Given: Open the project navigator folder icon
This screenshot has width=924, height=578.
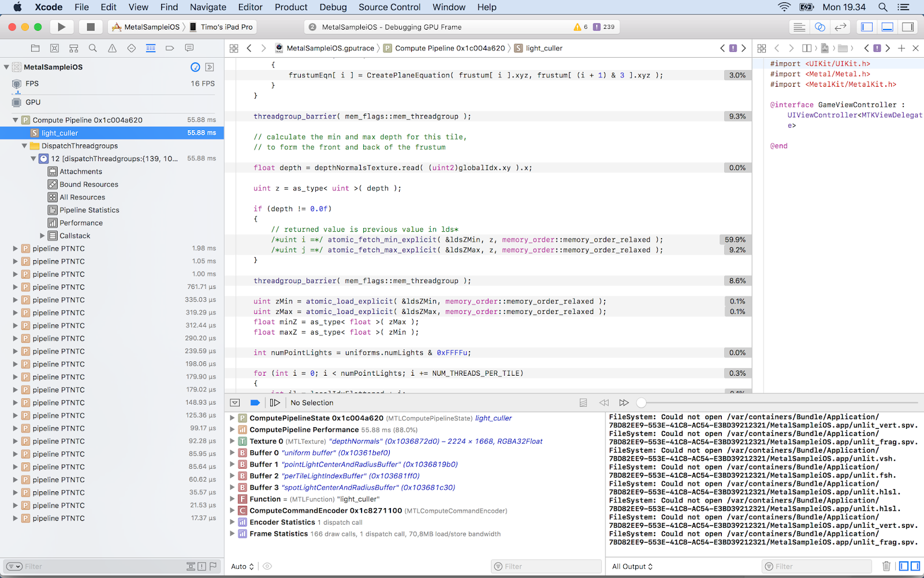Looking at the screenshot, I should (x=35, y=49).
